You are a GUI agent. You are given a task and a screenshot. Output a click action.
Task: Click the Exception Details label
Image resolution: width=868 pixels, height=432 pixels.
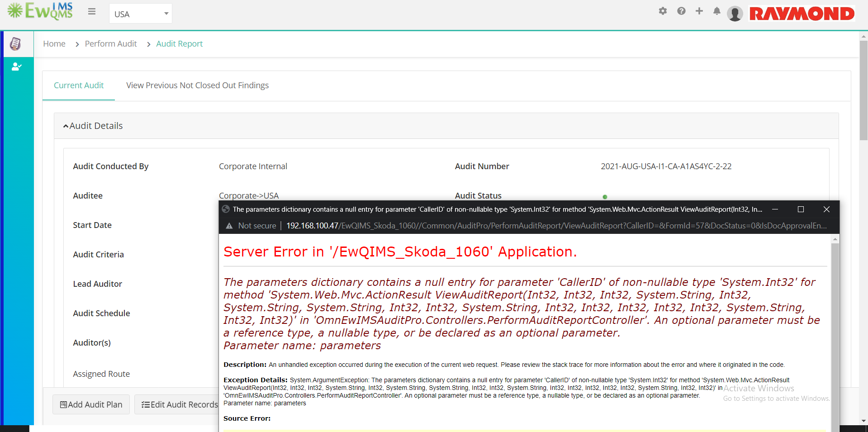256,380
